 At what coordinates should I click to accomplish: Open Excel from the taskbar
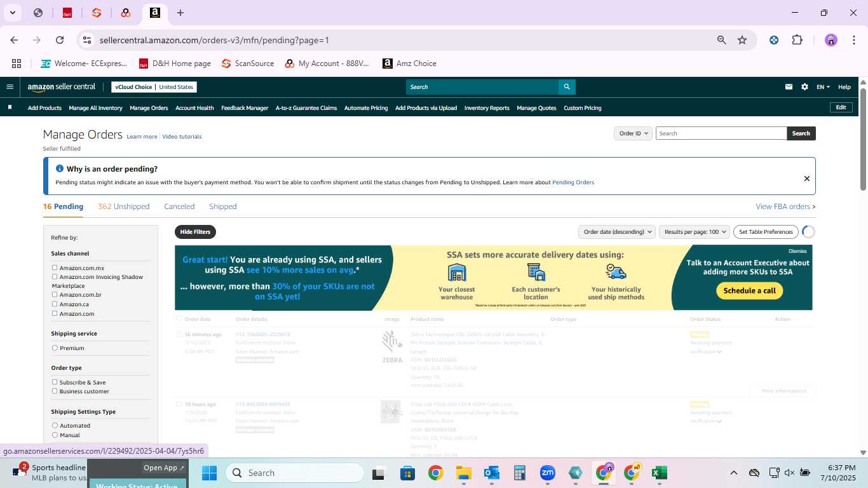coord(659,473)
